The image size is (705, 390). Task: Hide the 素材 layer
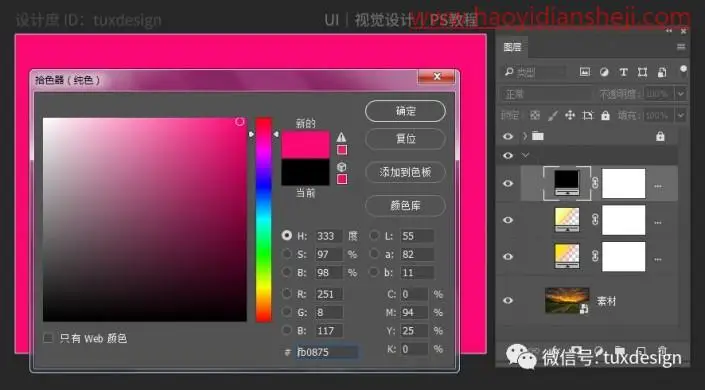pos(508,300)
